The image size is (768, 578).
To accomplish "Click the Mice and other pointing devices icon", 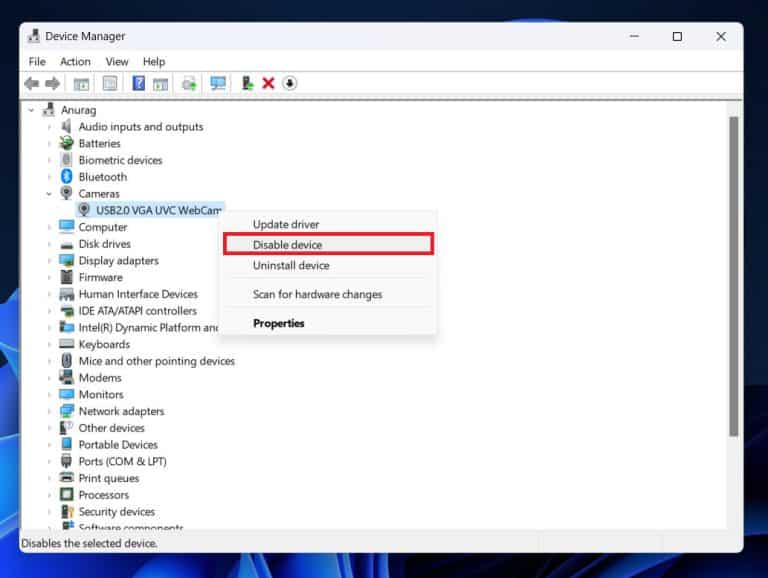I will tap(67, 361).
